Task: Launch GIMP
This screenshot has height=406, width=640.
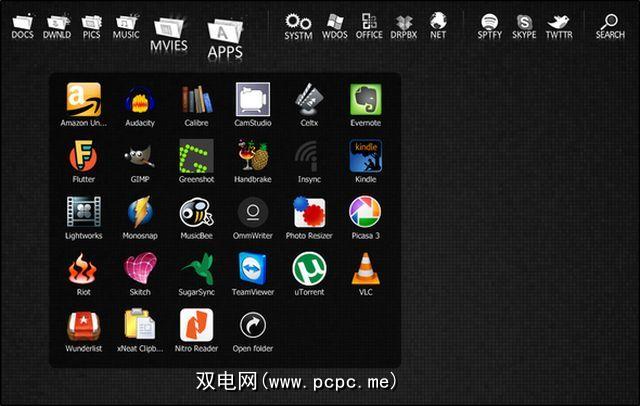Action: pos(140,162)
